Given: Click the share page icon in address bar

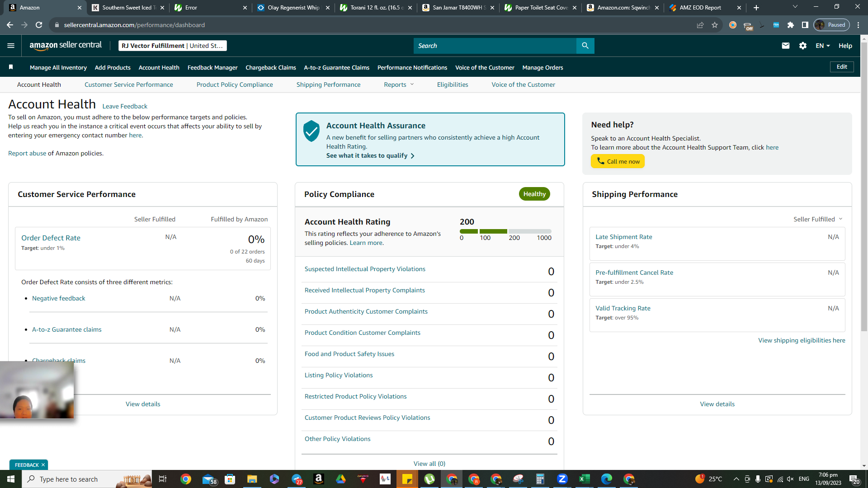Looking at the screenshot, I should pyautogui.click(x=700, y=25).
